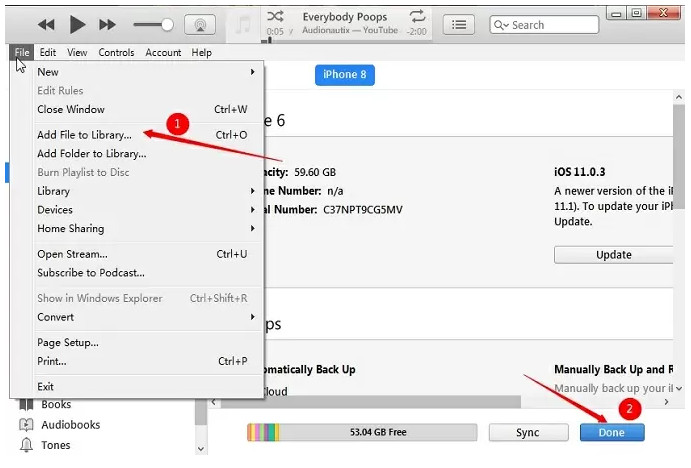Click the Play button

click(77, 24)
